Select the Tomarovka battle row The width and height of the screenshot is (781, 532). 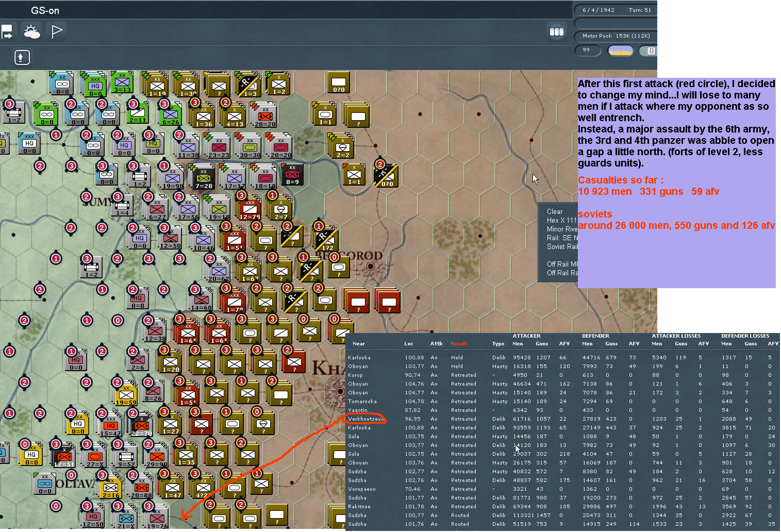562,402
